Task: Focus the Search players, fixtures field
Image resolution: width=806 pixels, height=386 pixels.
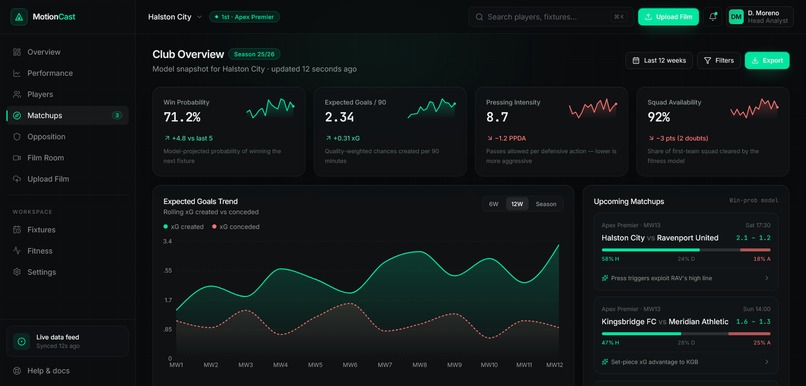Action: [551, 17]
